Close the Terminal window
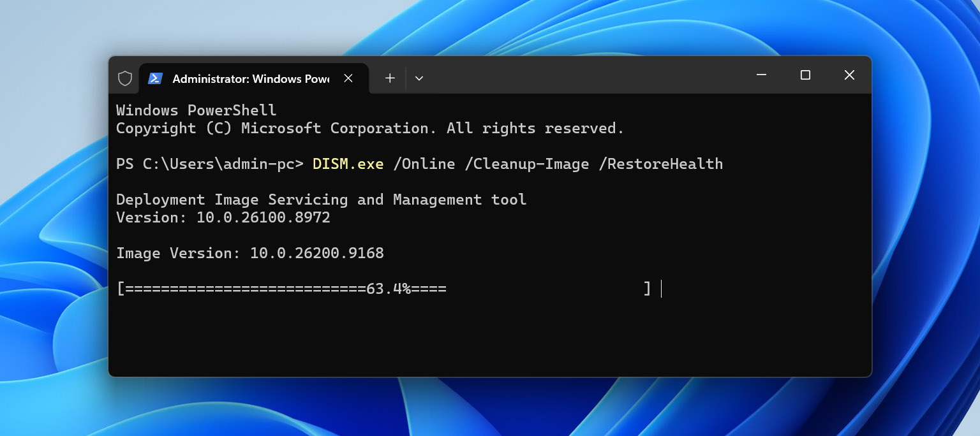 pyautogui.click(x=849, y=75)
